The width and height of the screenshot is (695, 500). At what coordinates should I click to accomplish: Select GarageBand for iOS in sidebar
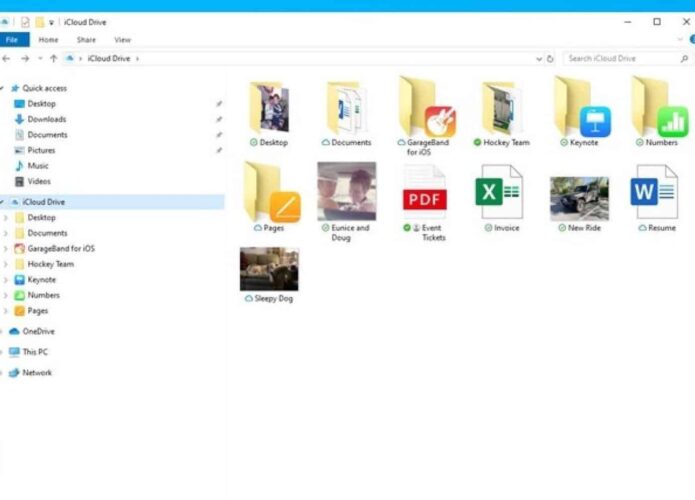pyautogui.click(x=61, y=249)
